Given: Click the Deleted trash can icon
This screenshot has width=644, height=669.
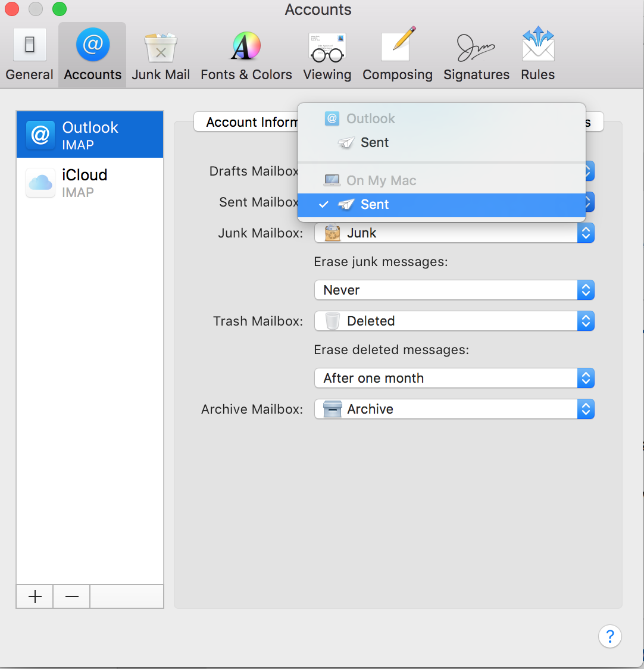Looking at the screenshot, I should [333, 321].
